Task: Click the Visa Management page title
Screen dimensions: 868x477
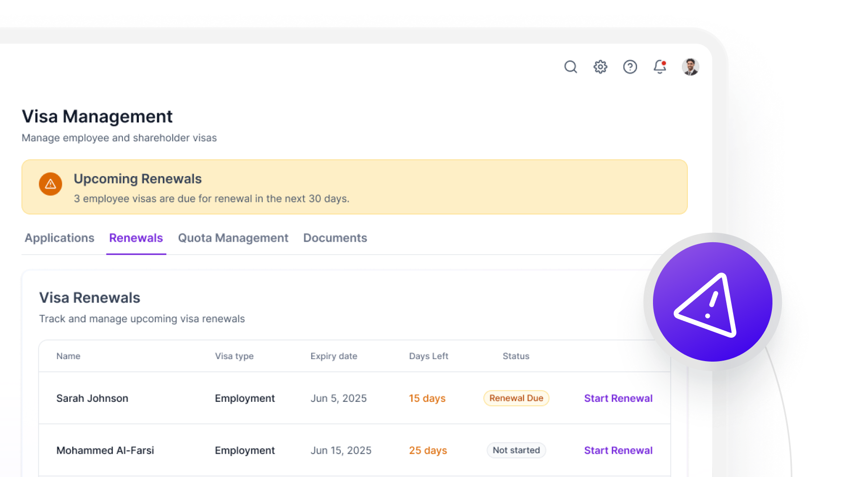Action: (97, 117)
